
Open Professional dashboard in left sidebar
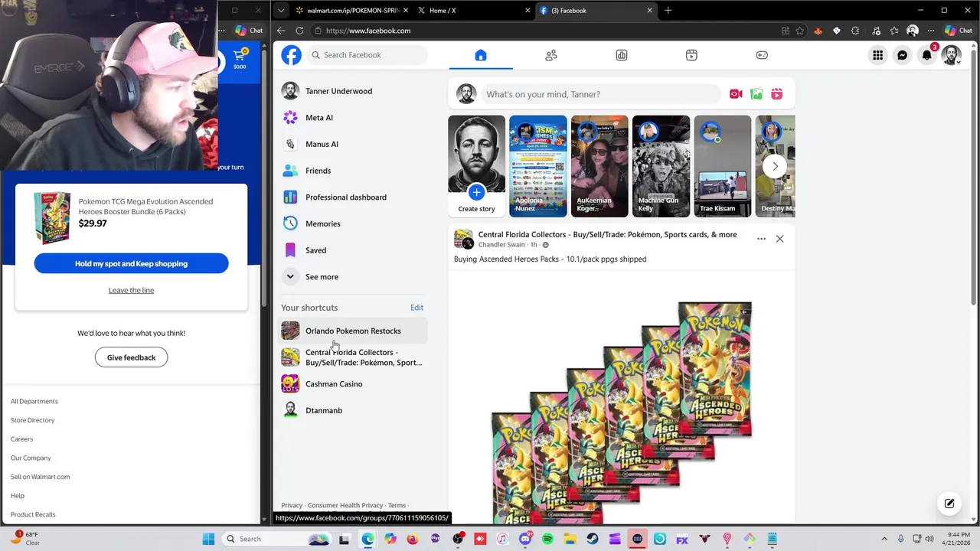tap(353, 197)
